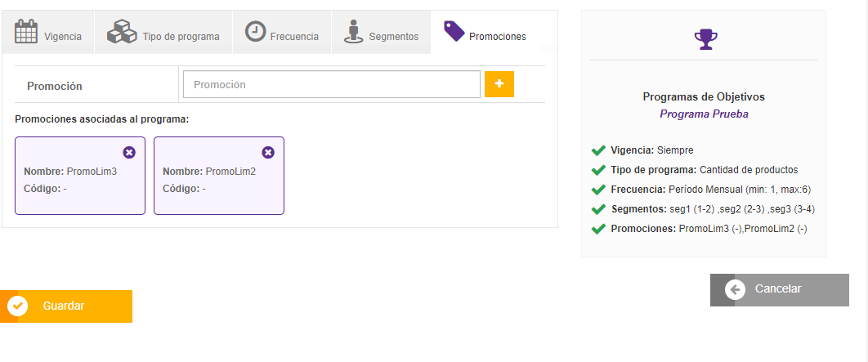Image resolution: width=868 pixels, height=362 pixels.
Task: Click the green check beside Vigencia summary
Action: coord(598,150)
